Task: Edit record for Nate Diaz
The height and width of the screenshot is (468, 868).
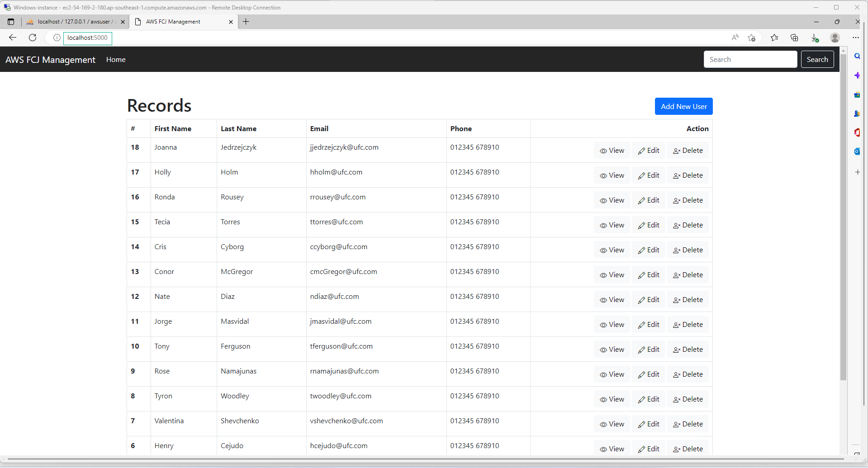Action: click(648, 300)
